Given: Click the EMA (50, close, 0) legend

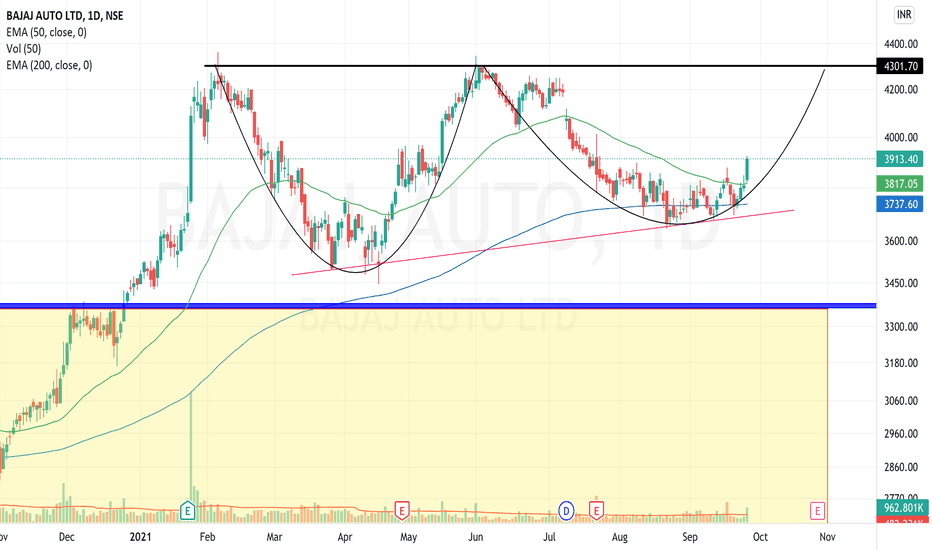Looking at the screenshot, I should 46,32.
